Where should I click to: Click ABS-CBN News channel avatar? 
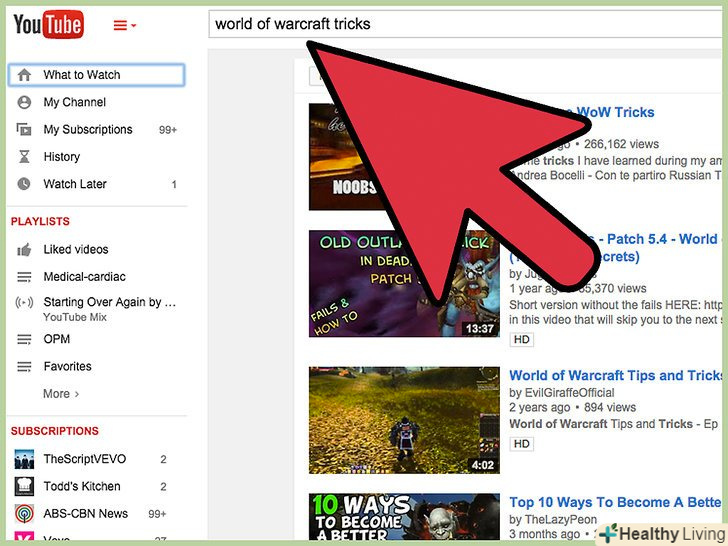click(24, 514)
